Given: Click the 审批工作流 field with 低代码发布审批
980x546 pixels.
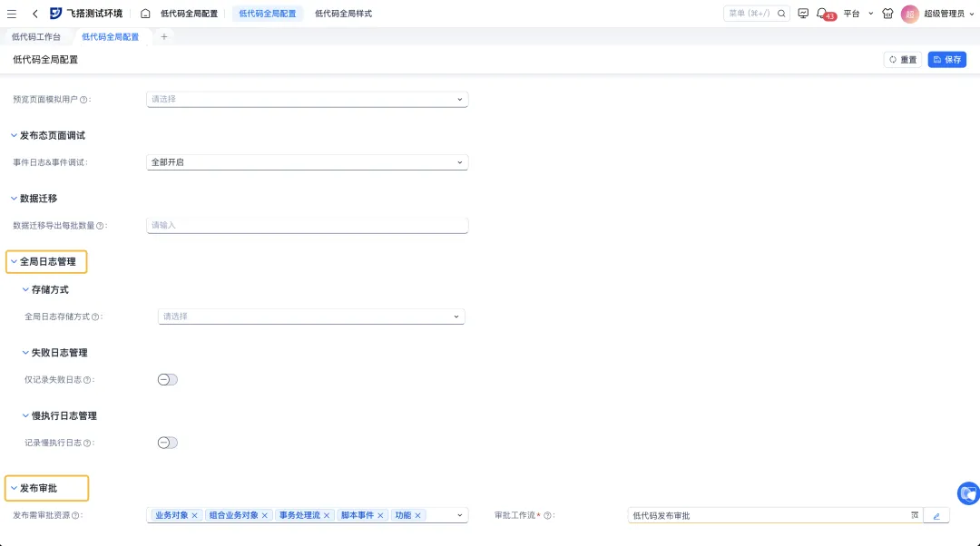Looking at the screenshot, I should [x=775, y=515].
